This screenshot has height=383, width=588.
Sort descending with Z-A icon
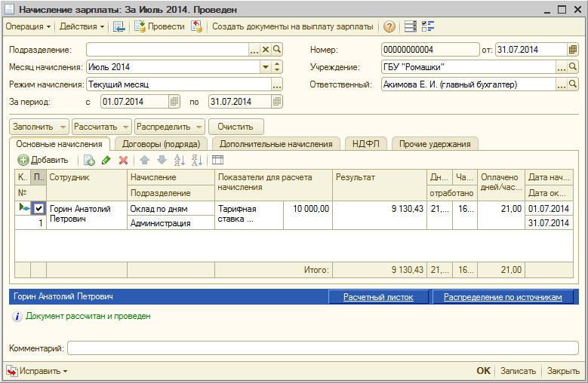(197, 161)
